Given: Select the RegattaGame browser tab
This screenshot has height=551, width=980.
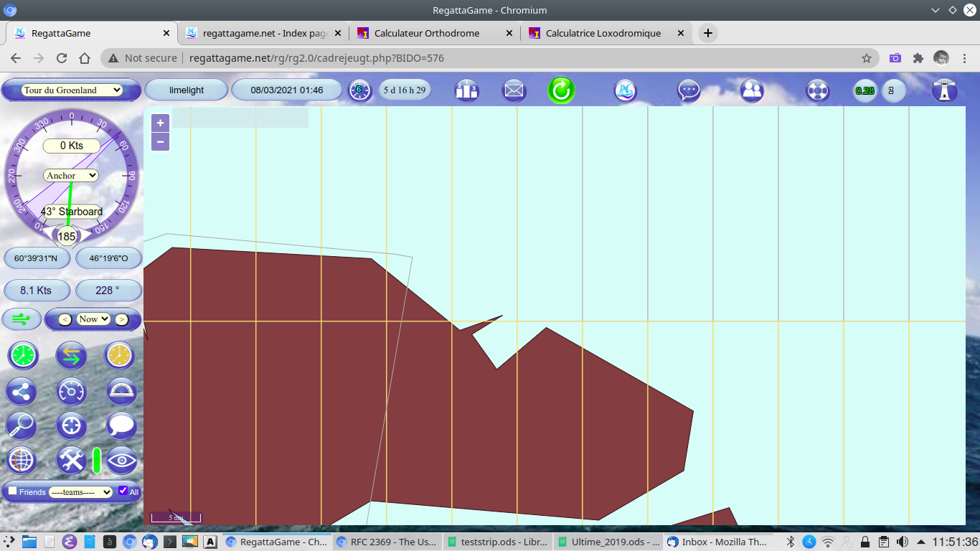Looking at the screenshot, I should tap(91, 33).
